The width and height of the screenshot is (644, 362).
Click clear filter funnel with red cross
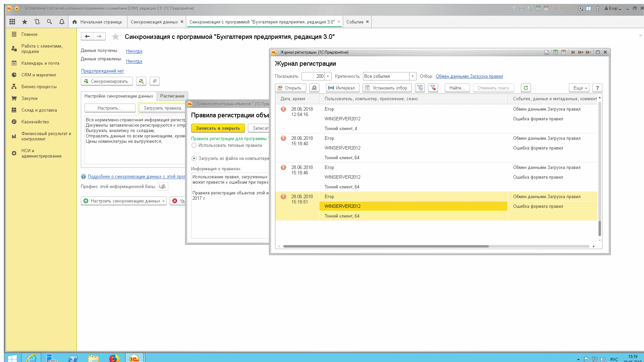433,88
